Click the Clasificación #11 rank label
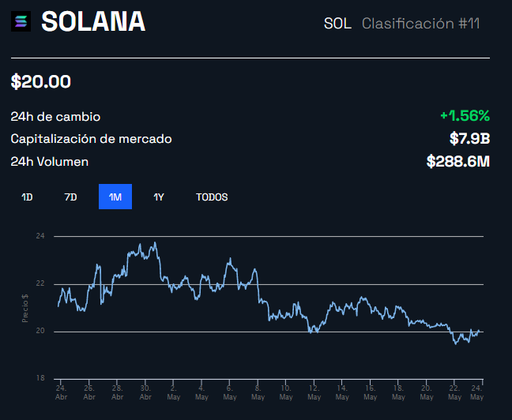 point(420,23)
